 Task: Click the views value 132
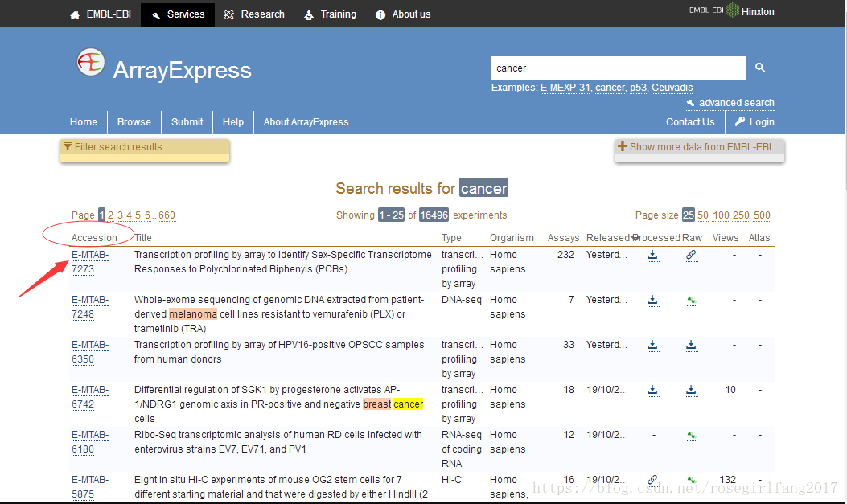pyautogui.click(x=728, y=480)
